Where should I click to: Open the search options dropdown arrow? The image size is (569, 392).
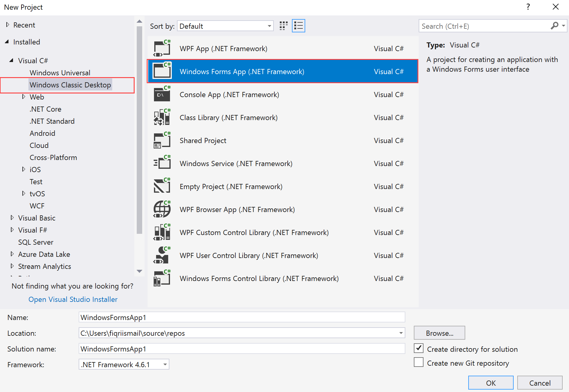click(x=563, y=26)
